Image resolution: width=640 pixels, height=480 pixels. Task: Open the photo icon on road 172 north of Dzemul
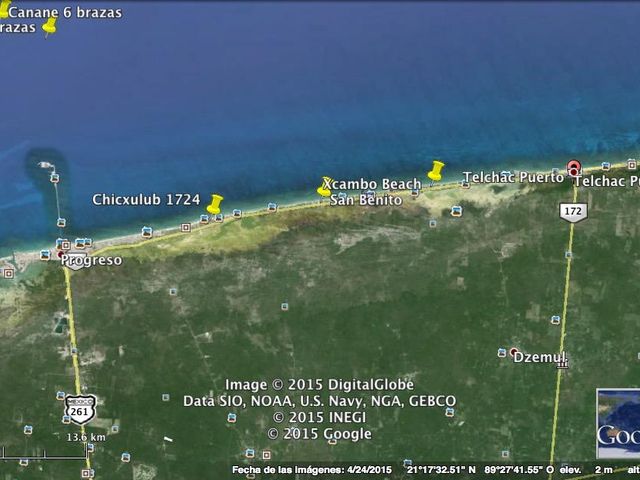(x=556, y=320)
